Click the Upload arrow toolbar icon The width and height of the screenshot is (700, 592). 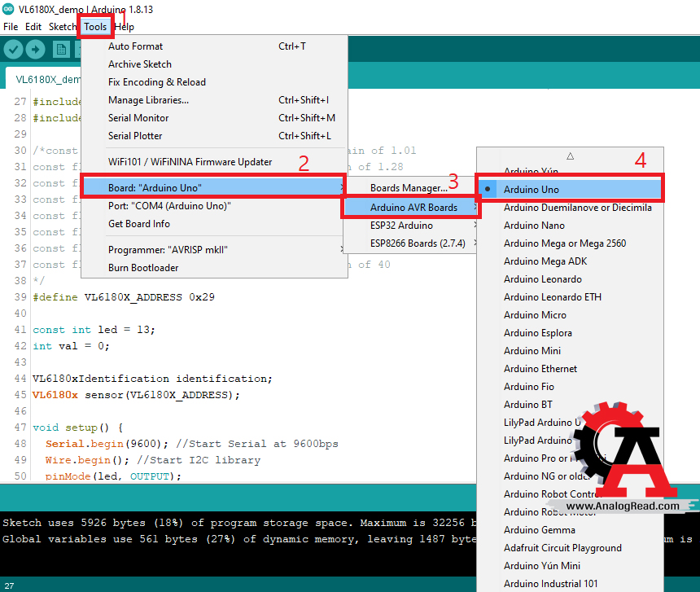pos(36,49)
